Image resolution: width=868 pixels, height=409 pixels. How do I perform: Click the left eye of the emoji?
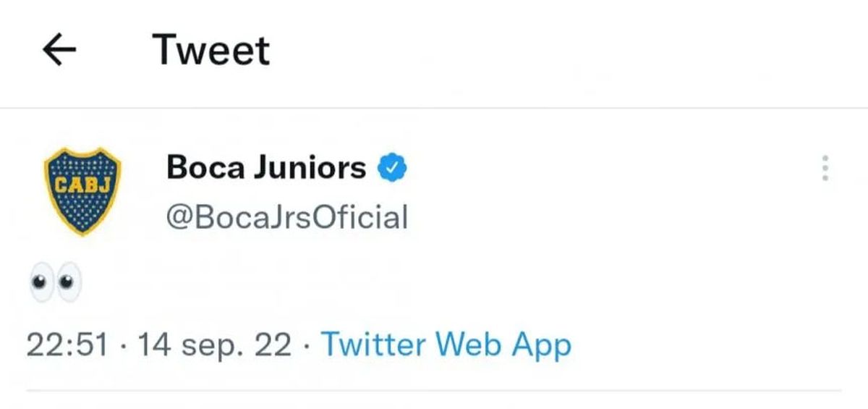tap(42, 283)
